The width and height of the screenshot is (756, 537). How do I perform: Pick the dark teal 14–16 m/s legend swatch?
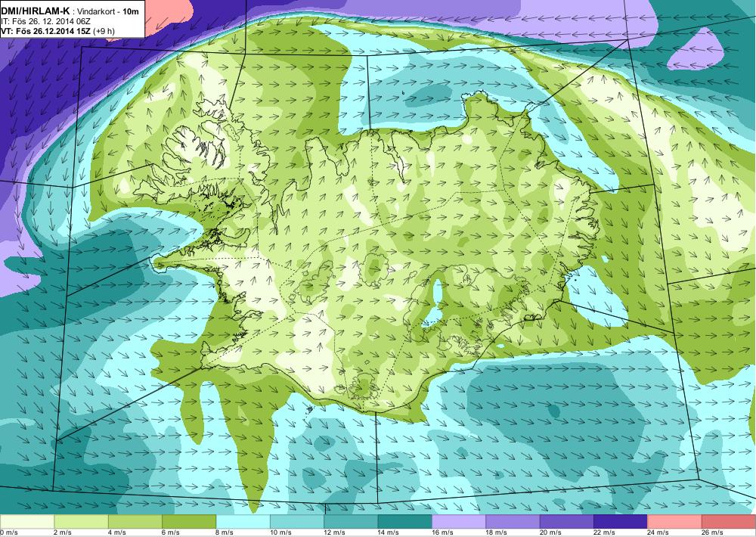coord(405,521)
